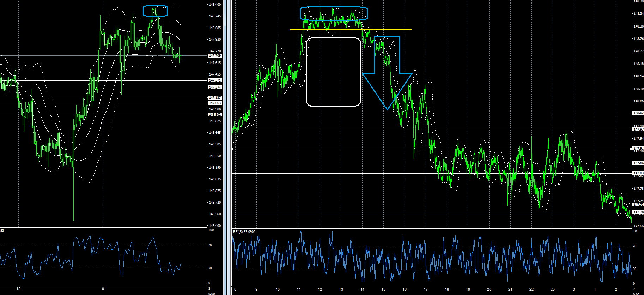Select hour 8 on the right chart time axis

[x=235, y=289]
